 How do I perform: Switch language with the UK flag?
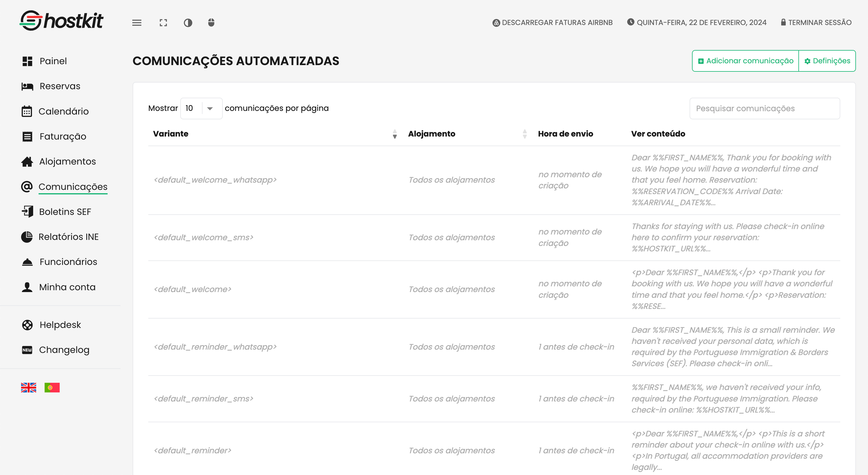[28, 387]
